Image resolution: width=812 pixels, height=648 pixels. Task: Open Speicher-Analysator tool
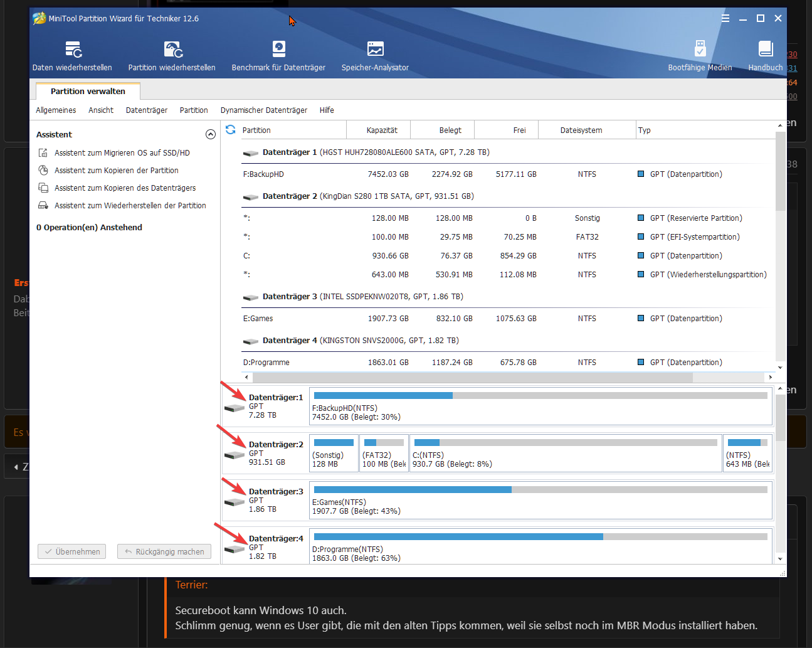pos(375,55)
